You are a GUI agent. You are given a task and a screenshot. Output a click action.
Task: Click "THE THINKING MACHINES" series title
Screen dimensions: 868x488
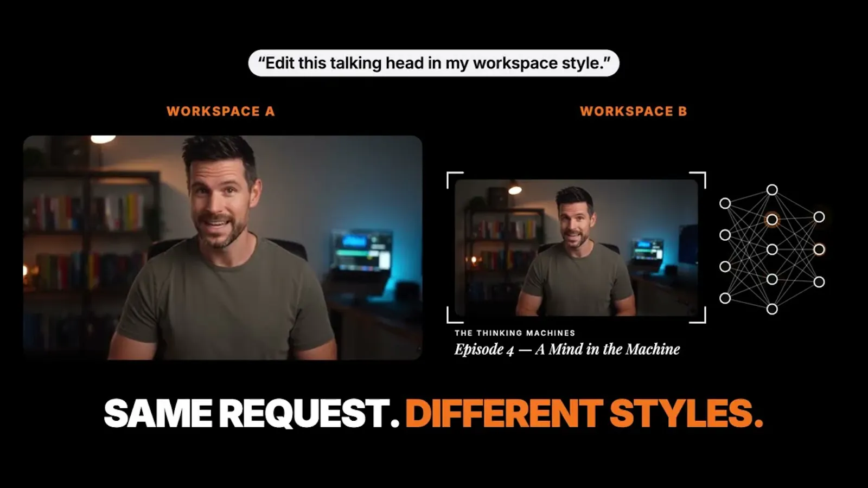(x=515, y=333)
